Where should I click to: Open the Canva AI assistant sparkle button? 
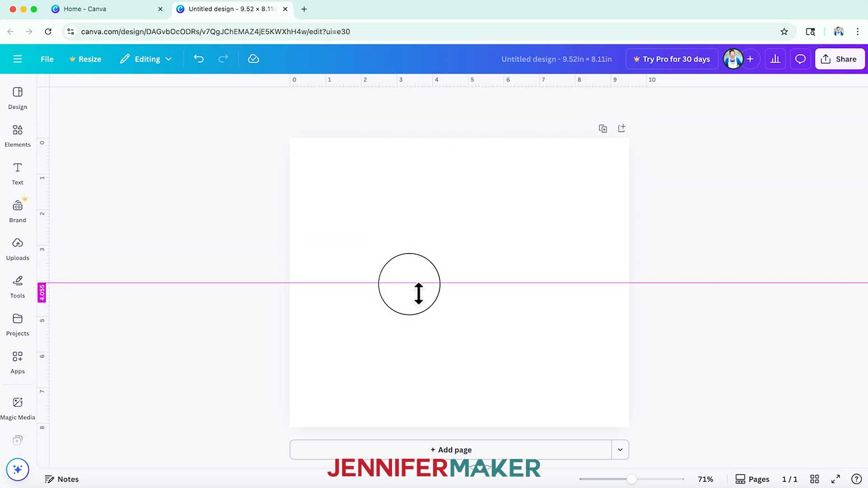pos(17,469)
